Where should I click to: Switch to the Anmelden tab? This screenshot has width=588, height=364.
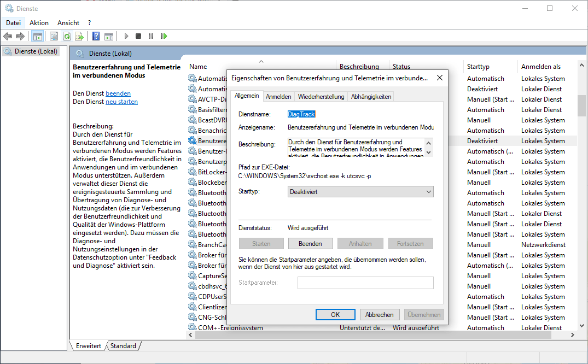278,97
